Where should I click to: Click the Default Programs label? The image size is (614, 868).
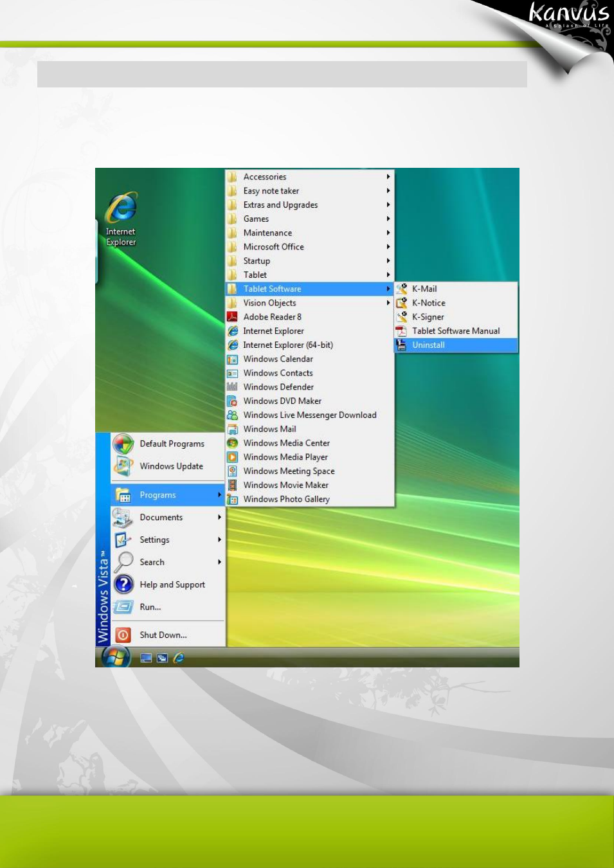coord(172,444)
